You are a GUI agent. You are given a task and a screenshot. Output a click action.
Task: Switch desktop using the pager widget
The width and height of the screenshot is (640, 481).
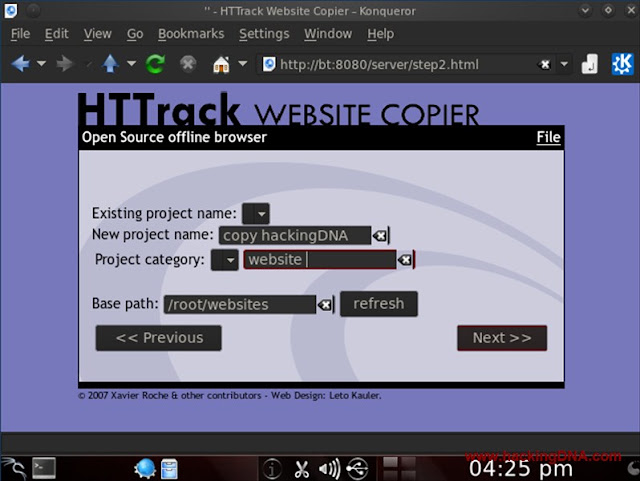tap(399, 468)
